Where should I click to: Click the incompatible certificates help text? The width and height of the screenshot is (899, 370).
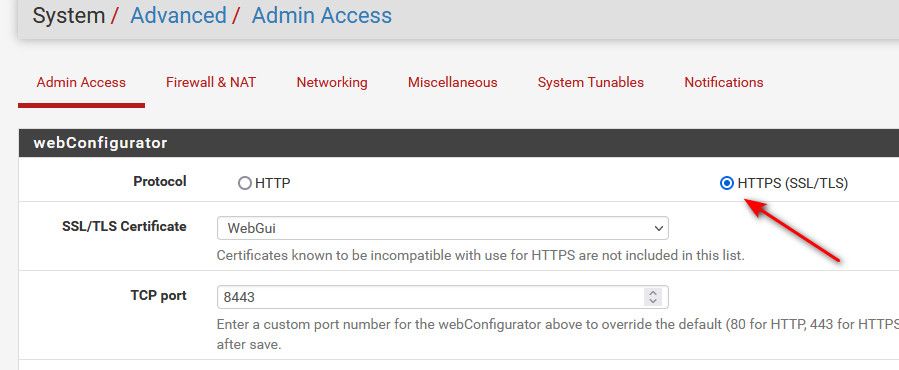click(480, 255)
